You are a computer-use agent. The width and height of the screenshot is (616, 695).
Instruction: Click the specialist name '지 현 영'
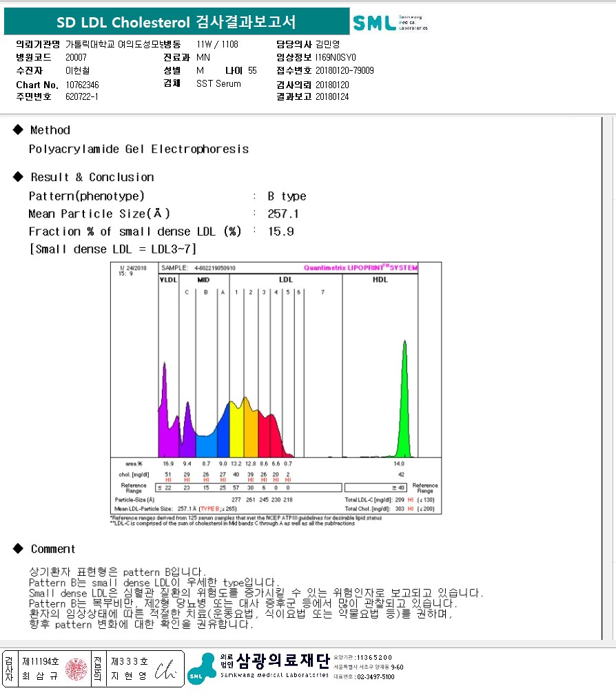[x=129, y=676]
